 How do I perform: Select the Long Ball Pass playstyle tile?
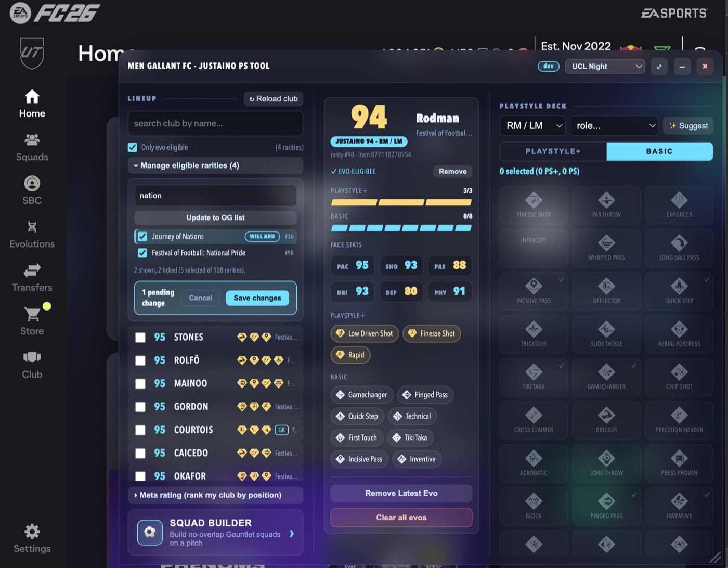tap(679, 248)
